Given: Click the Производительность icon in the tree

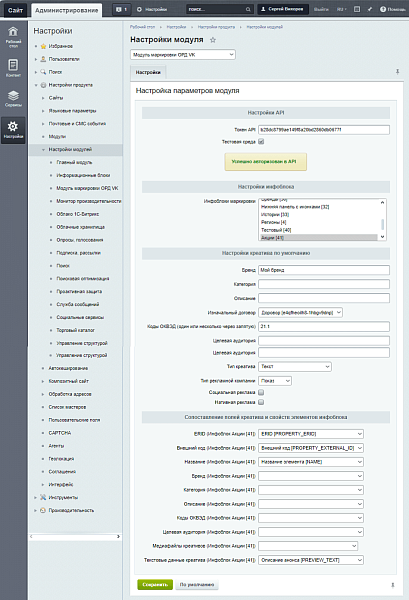Looking at the screenshot, I should point(43,510).
